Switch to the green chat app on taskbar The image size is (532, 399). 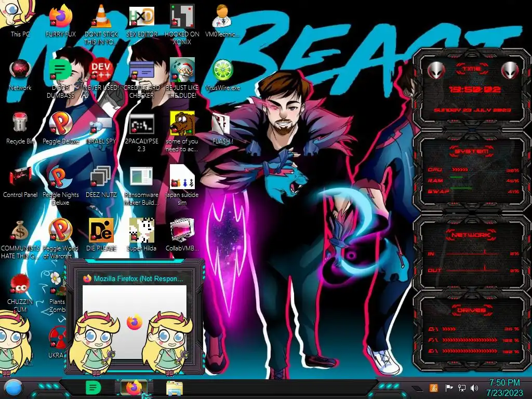(x=93, y=388)
